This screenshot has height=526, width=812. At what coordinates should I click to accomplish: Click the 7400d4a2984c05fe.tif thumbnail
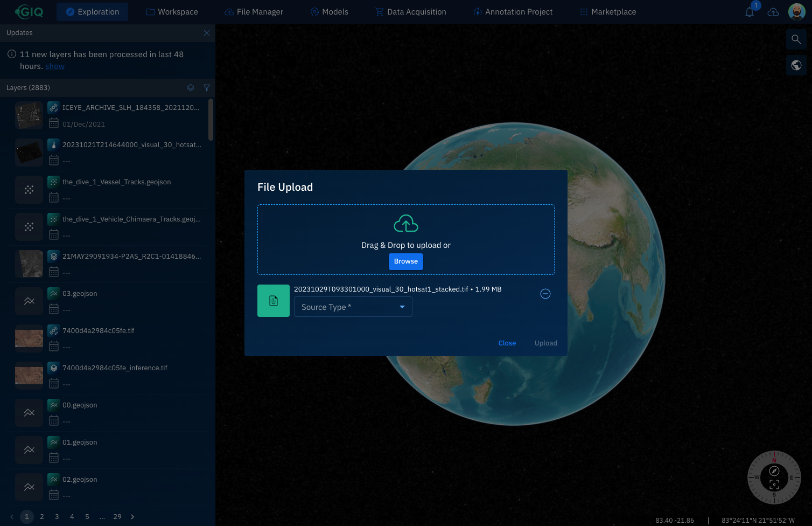click(29, 338)
